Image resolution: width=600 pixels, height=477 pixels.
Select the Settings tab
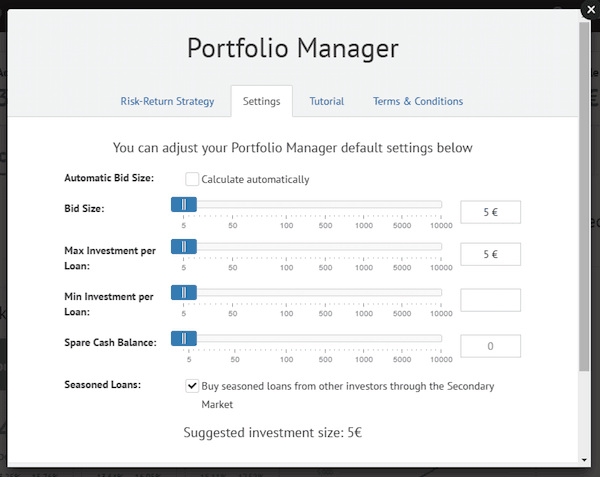261,101
